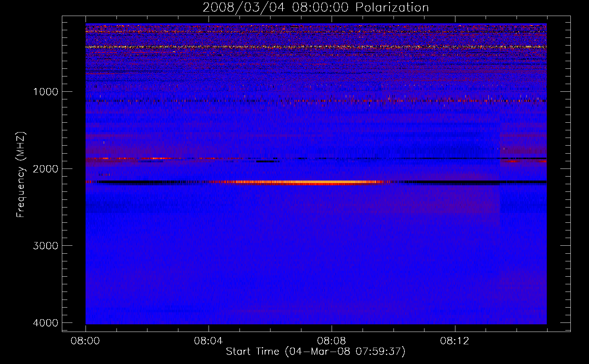Screen dimensions: 589x364
Task: Click the 08:04 time tick label
Action: tap(209, 341)
